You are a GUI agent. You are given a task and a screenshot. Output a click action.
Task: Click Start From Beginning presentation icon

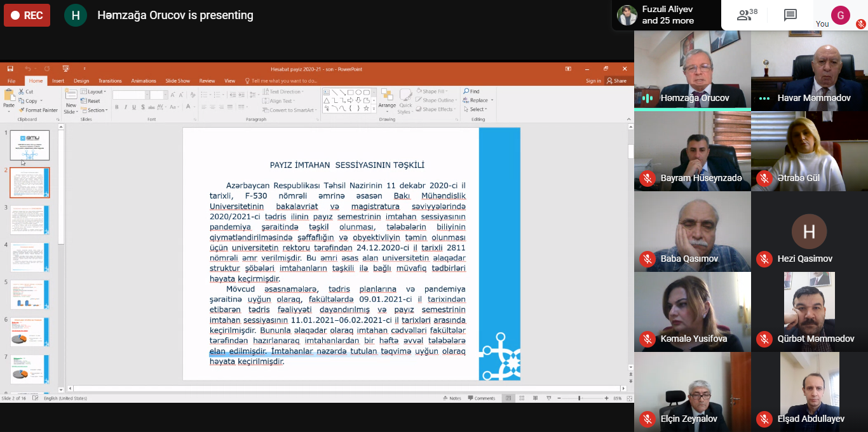coord(65,69)
